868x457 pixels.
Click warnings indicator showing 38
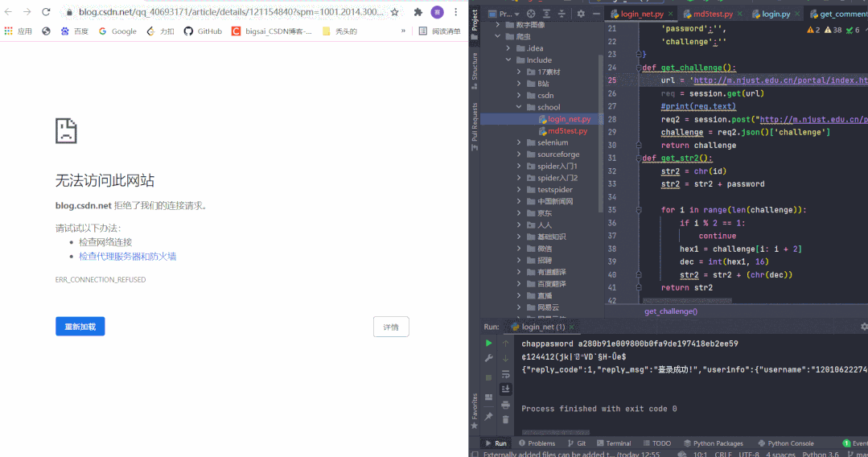point(833,30)
